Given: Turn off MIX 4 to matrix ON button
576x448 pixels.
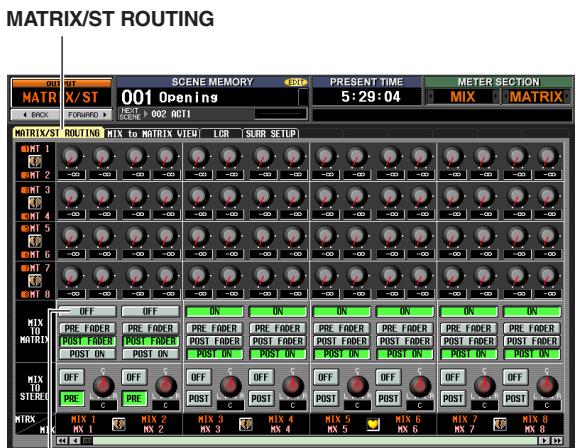Looking at the screenshot, I should coord(278,311).
